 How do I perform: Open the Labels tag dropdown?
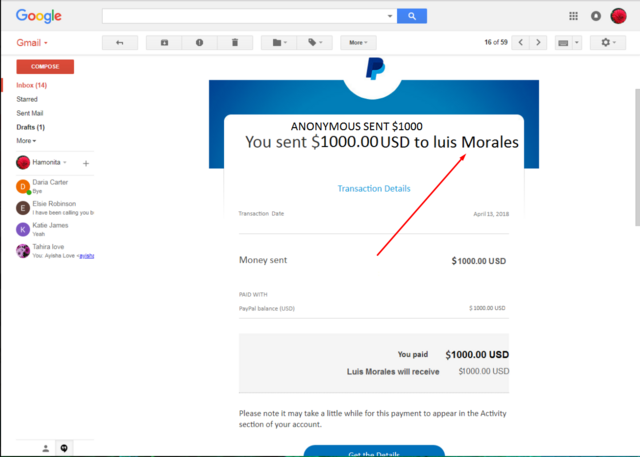315,42
